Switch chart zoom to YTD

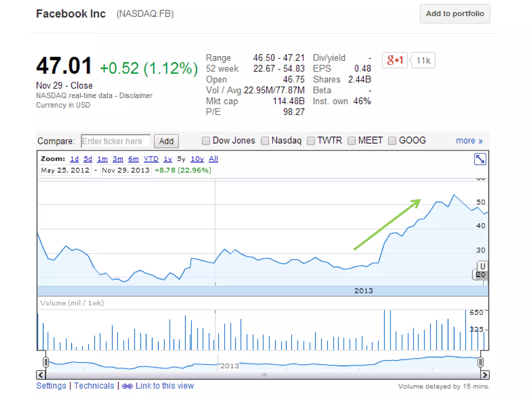[x=151, y=159]
